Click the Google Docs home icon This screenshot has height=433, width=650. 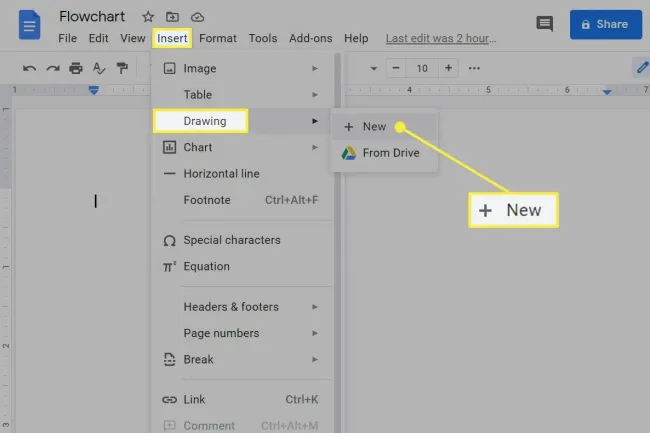[30, 26]
